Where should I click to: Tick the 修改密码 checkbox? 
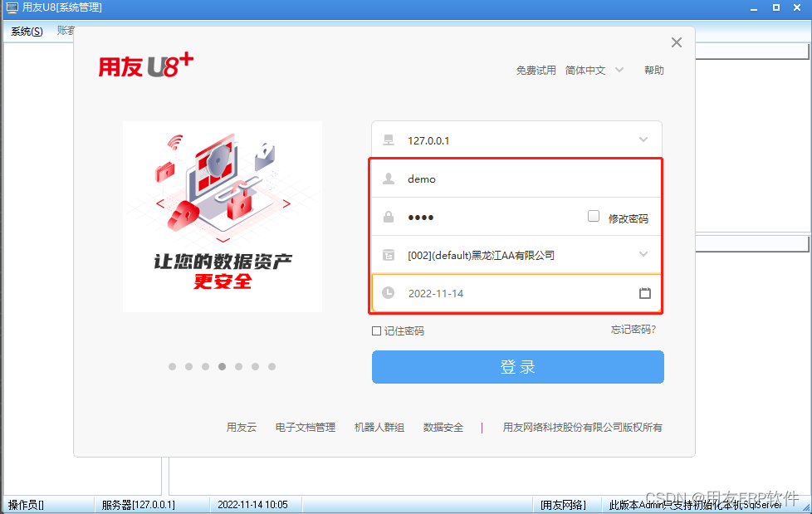coord(594,216)
